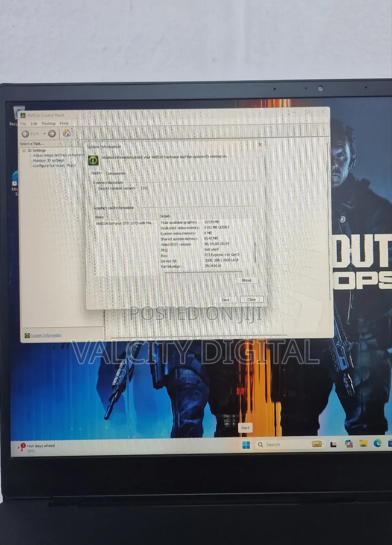Click the NVIDIA Control Panel title icon
This screenshot has width=392, height=545.
pyautogui.click(x=23, y=115)
